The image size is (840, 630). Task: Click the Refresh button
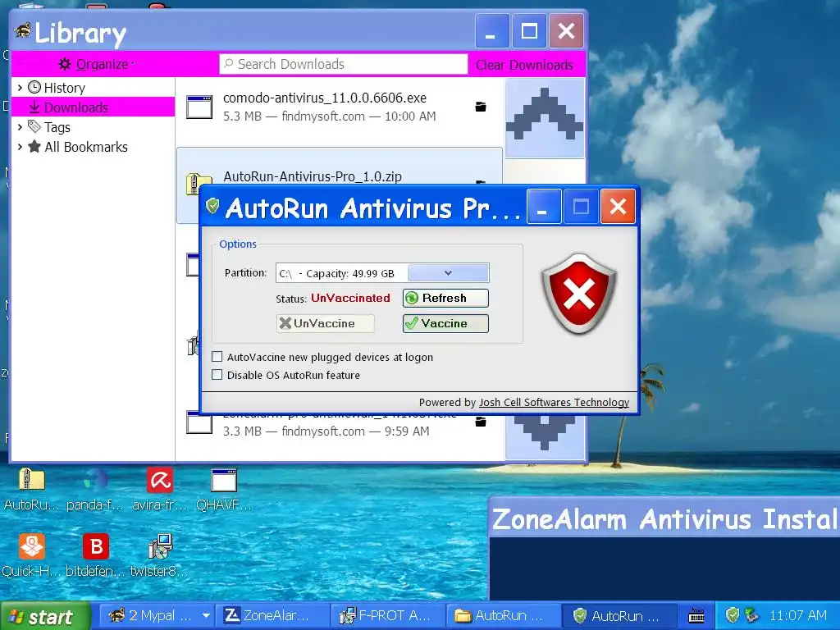point(445,298)
